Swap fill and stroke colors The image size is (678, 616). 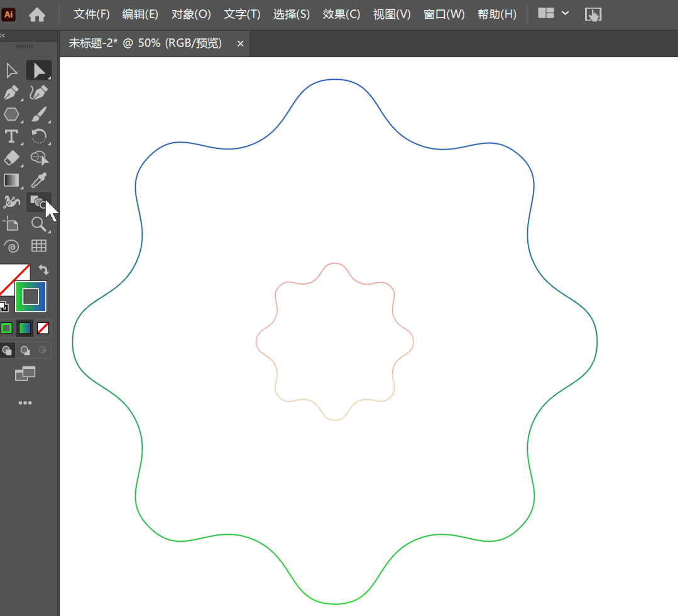point(44,270)
